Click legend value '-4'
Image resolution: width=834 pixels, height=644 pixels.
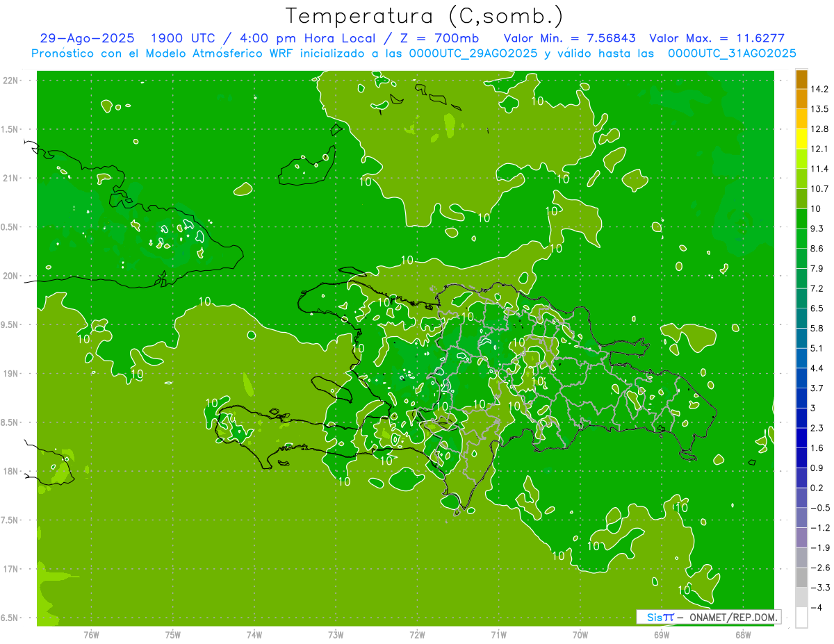(817, 608)
